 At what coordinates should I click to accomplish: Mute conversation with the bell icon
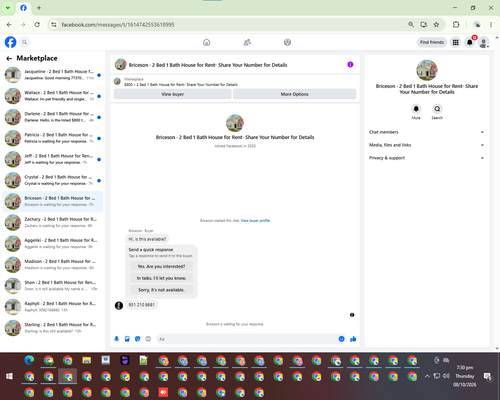pos(416,109)
